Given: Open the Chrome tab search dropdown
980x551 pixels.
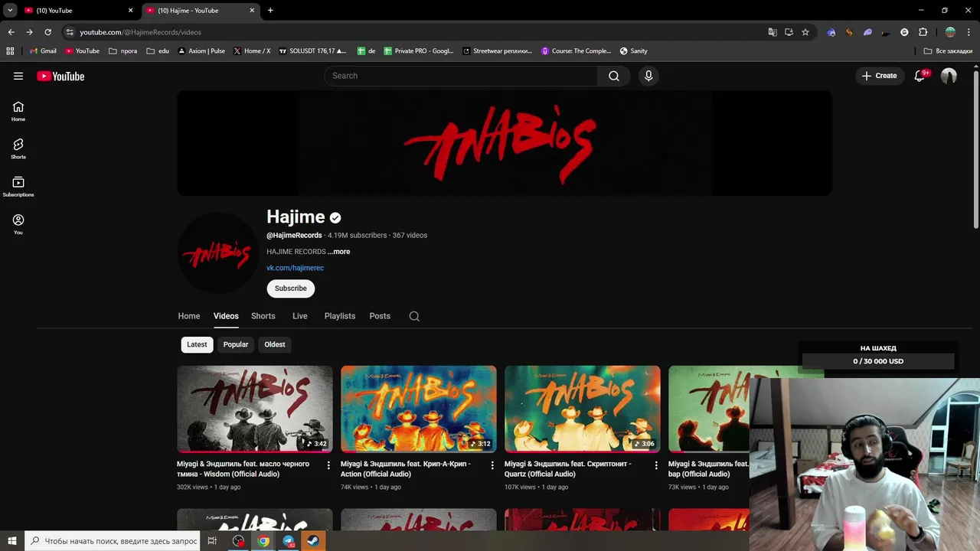Looking at the screenshot, I should [10, 11].
